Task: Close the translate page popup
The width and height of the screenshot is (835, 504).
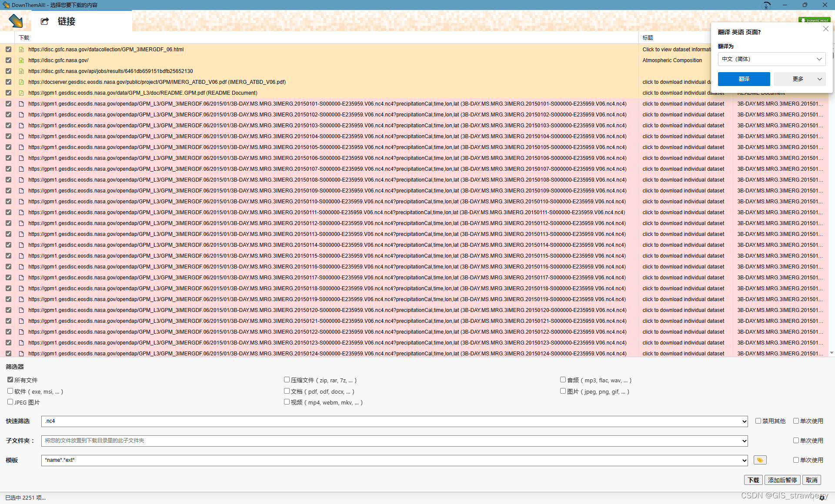Action: point(825,29)
